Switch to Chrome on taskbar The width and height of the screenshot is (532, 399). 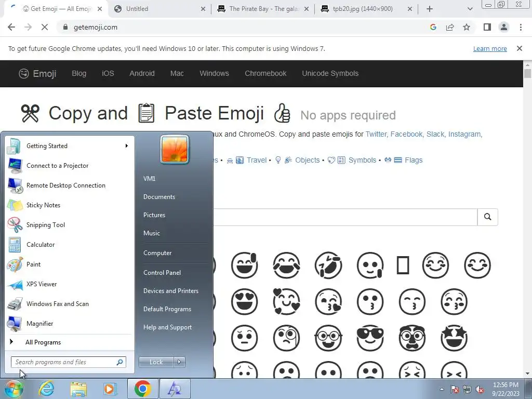tap(142, 389)
